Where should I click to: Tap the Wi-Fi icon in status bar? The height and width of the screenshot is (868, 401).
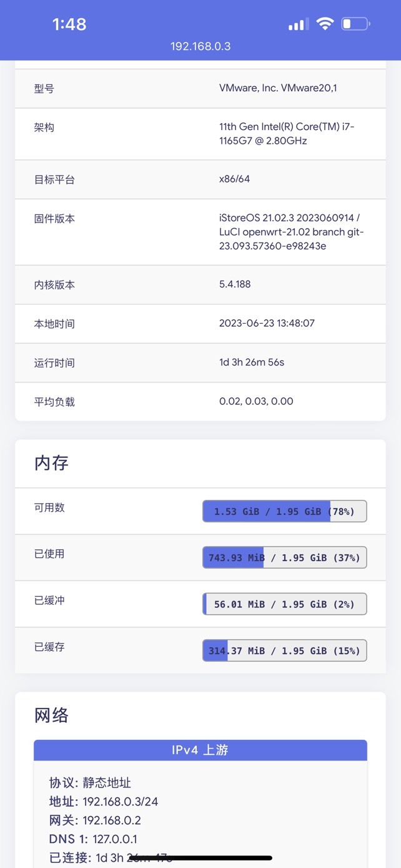point(325,24)
